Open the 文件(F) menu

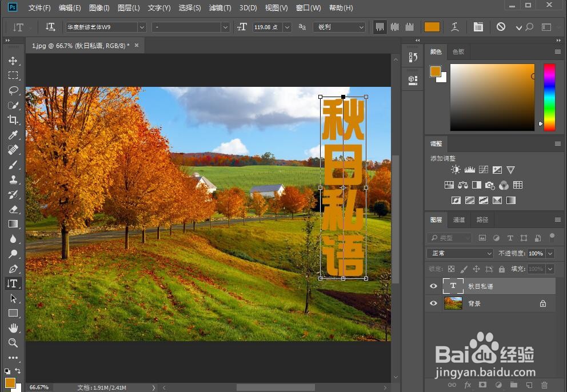pos(39,7)
